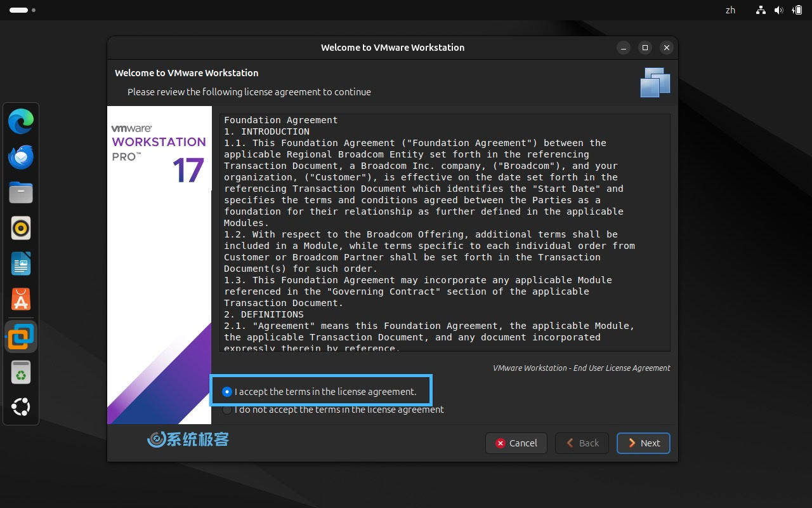Click the '1. INTRODUCTION' line
The height and width of the screenshot is (508, 812).
pos(266,131)
